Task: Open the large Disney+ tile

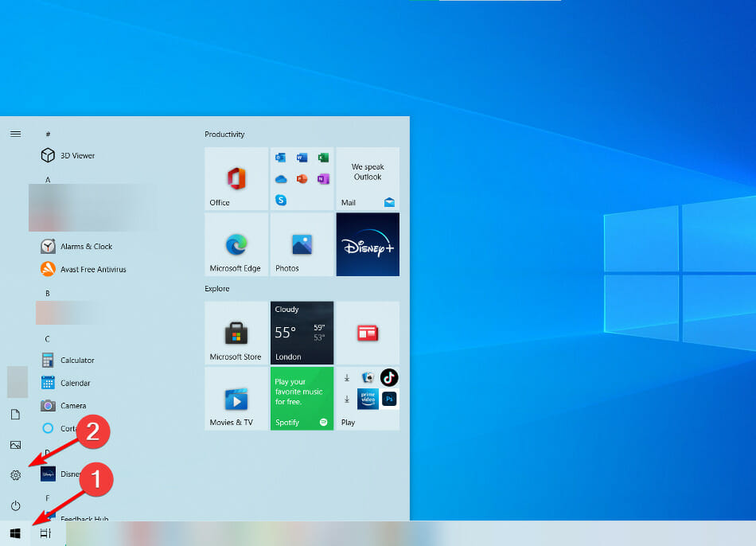Action: (368, 244)
